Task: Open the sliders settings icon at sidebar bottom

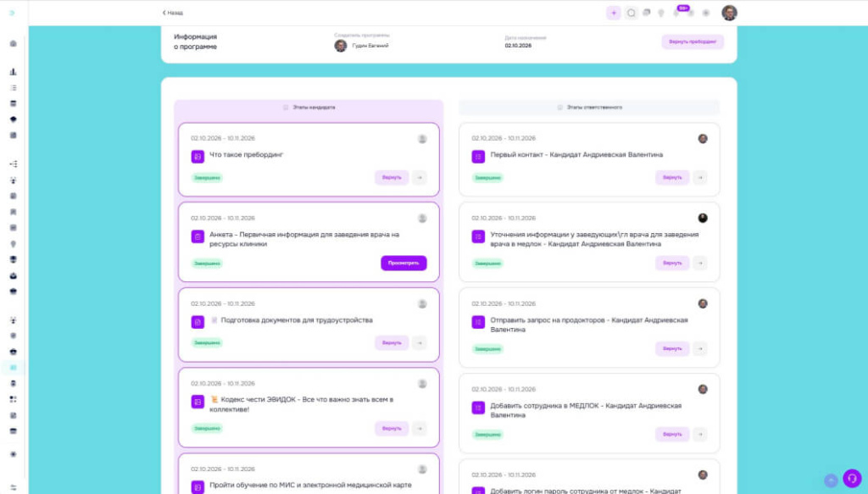Action: click(14, 487)
